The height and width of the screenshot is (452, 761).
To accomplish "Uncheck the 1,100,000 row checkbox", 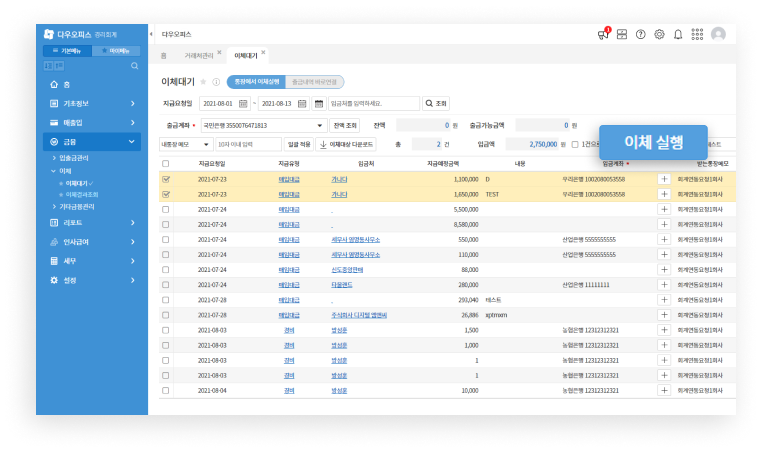I will click(165, 179).
